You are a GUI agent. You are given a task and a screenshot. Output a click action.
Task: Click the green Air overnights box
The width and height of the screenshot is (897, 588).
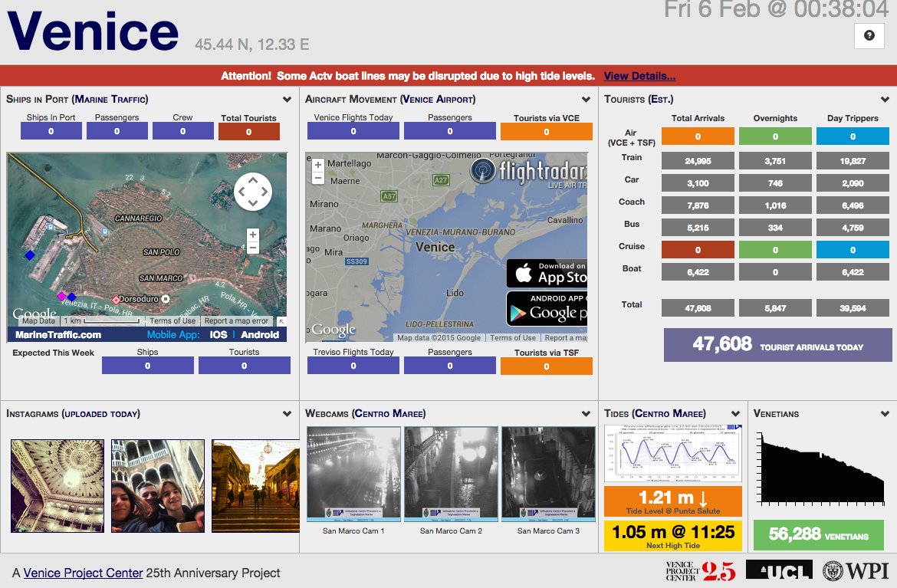click(775, 136)
